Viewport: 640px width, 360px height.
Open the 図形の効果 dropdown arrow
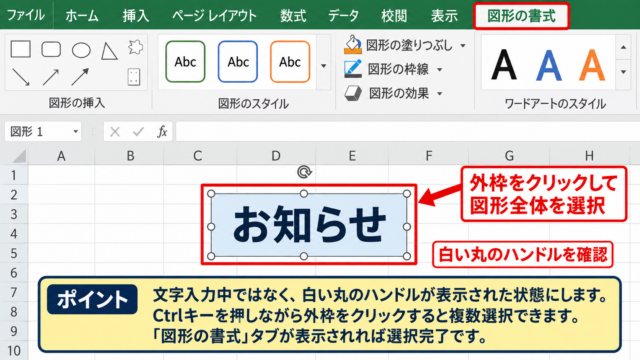tap(440, 93)
